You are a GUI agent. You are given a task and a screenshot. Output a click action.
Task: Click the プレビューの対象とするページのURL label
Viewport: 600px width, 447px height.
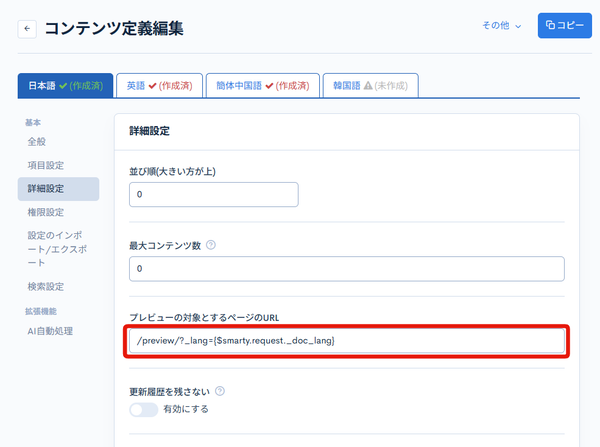204,317
